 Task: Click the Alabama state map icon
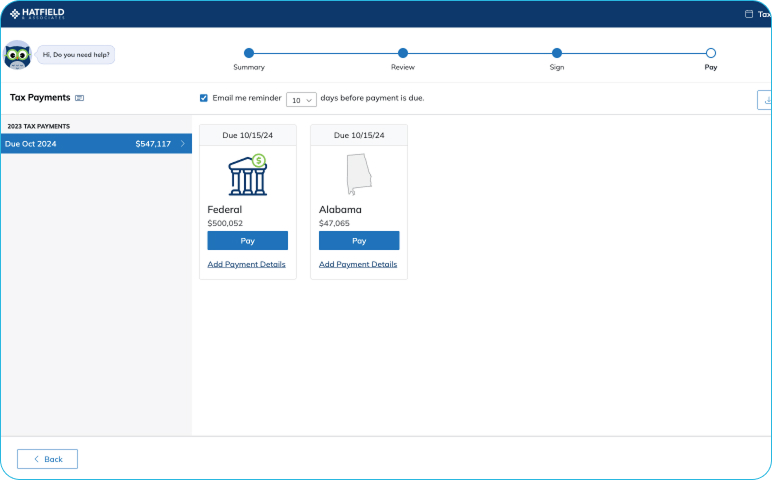tap(359, 174)
